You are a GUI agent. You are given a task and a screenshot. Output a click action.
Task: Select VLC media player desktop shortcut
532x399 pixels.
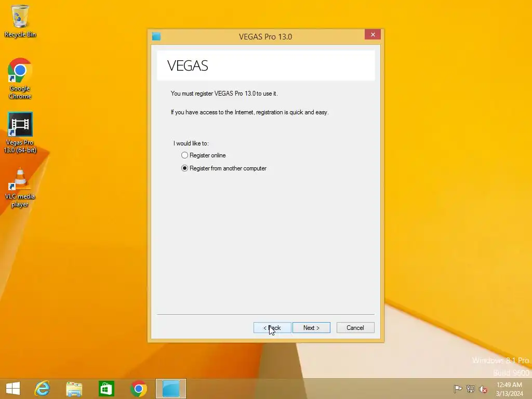(20, 187)
